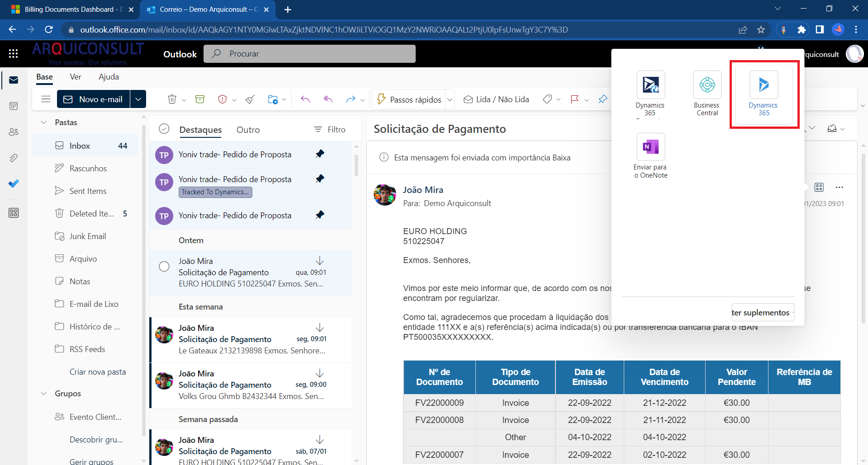Click the Novo e-mail button
Image resolution: width=868 pixels, height=465 pixels.
(94, 99)
